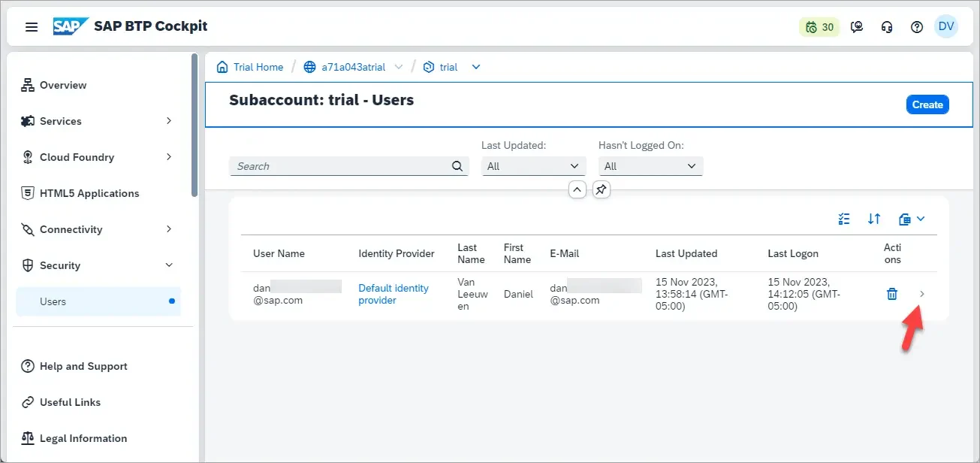Open the Hasn't Logged On dropdown

(650, 166)
